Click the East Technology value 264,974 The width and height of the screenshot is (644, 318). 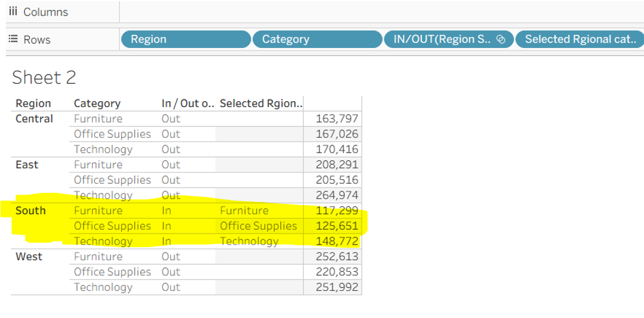tap(337, 195)
